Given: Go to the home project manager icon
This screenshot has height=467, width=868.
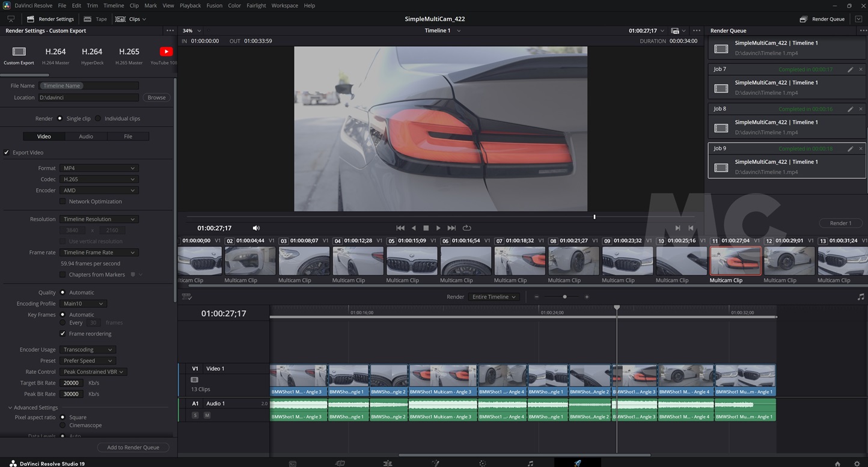Looking at the screenshot, I should pos(837,463).
